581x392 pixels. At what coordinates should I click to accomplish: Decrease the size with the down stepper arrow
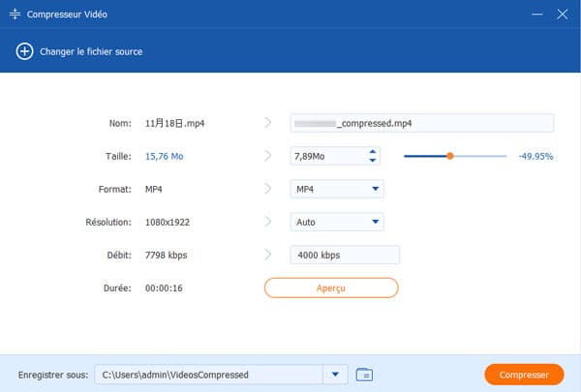pyautogui.click(x=373, y=161)
